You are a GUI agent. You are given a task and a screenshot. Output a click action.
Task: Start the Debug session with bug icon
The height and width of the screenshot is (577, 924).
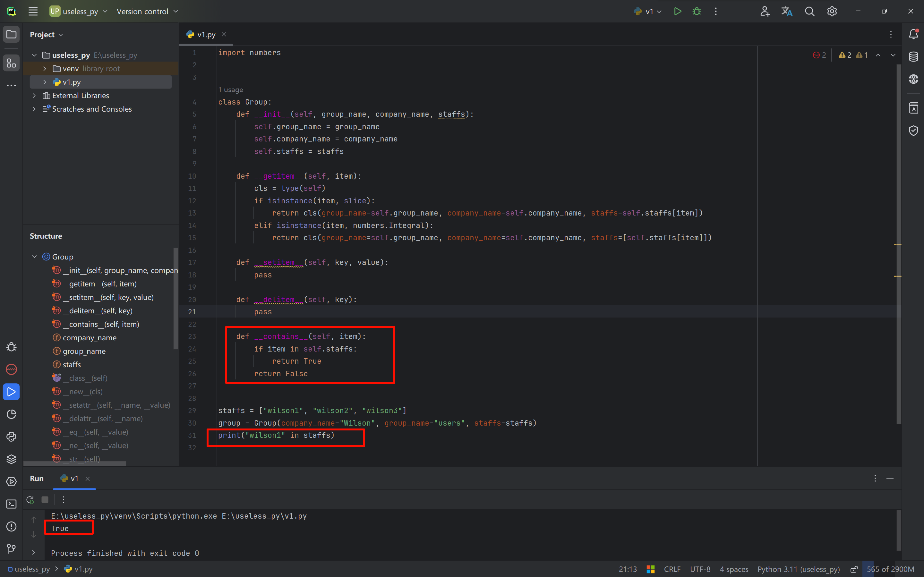[x=697, y=12]
